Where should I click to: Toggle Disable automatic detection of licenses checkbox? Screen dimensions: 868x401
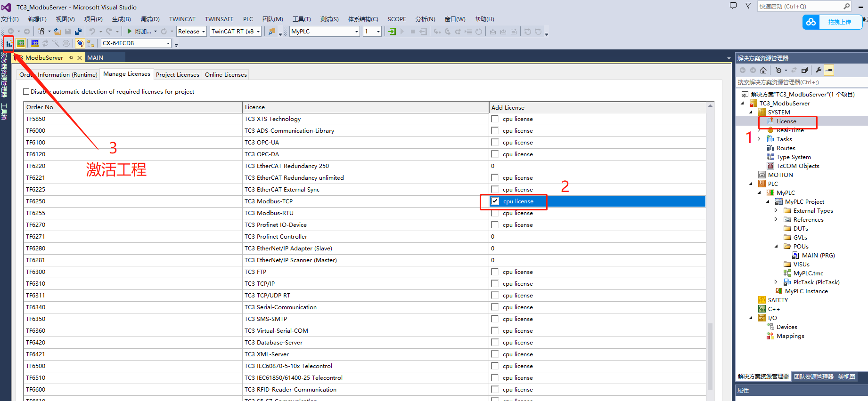26,92
